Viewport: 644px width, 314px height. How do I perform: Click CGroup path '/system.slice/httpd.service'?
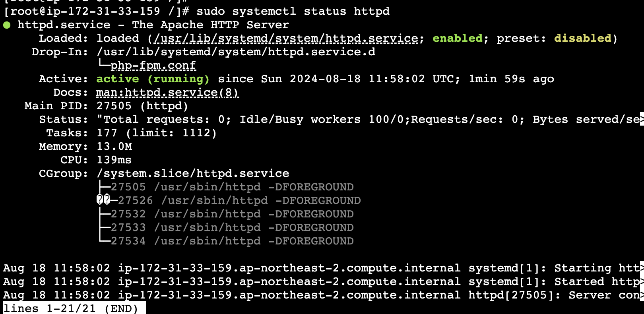click(x=193, y=174)
